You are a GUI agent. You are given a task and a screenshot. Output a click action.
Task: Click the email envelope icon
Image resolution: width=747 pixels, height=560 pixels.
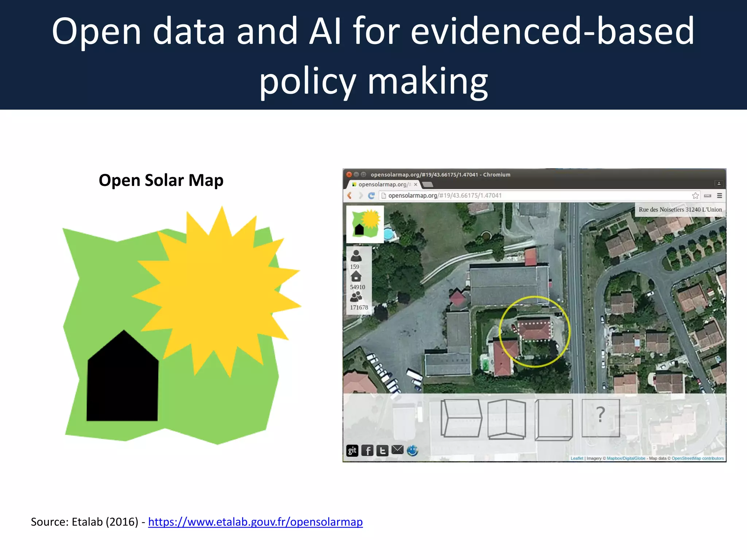pyautogui.click(x=398, y=450)
